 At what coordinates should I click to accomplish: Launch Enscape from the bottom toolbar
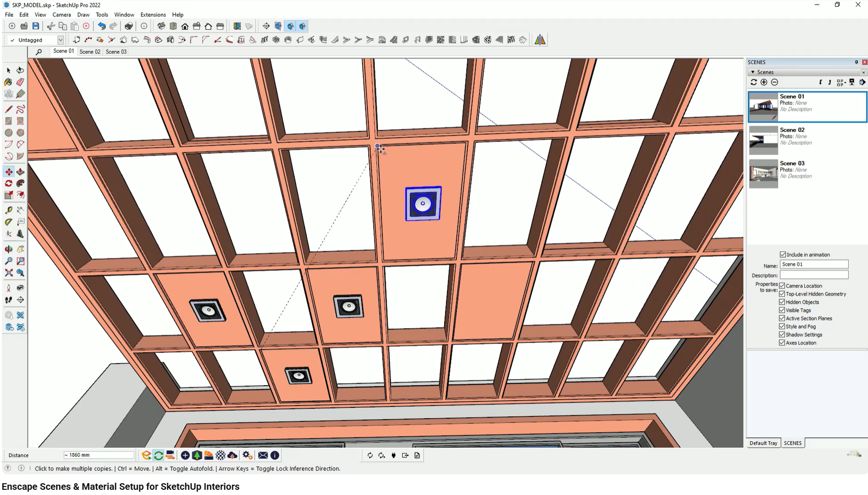tap(146, 455)
